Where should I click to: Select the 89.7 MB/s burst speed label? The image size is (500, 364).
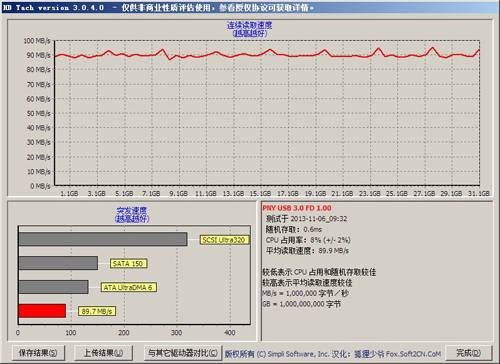(x=97, y=311)
